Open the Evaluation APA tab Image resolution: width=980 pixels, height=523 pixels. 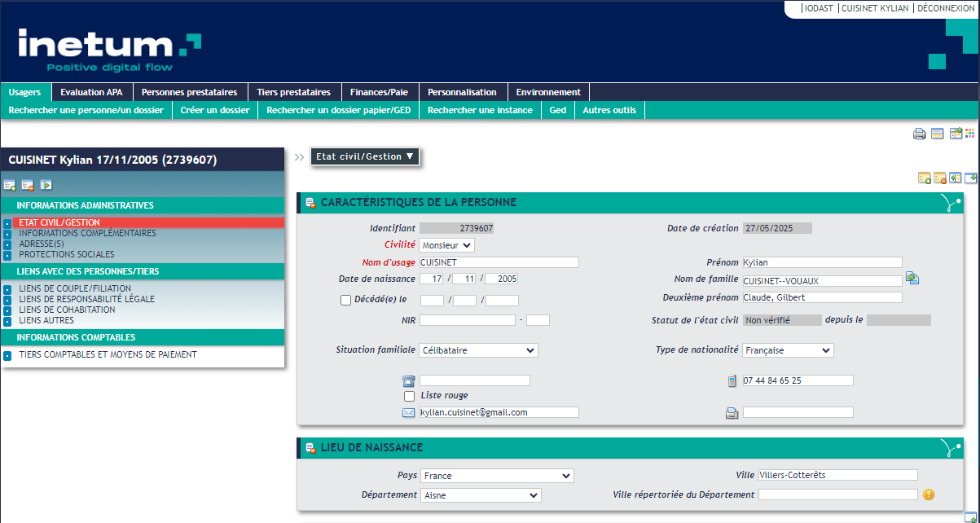91,92
